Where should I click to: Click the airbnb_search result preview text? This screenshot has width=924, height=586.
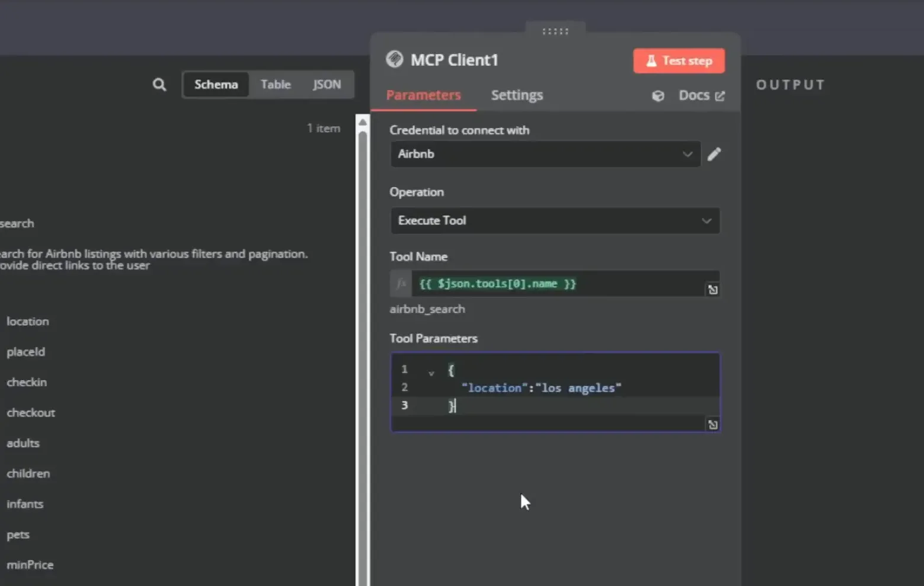(x=427, y=309)
